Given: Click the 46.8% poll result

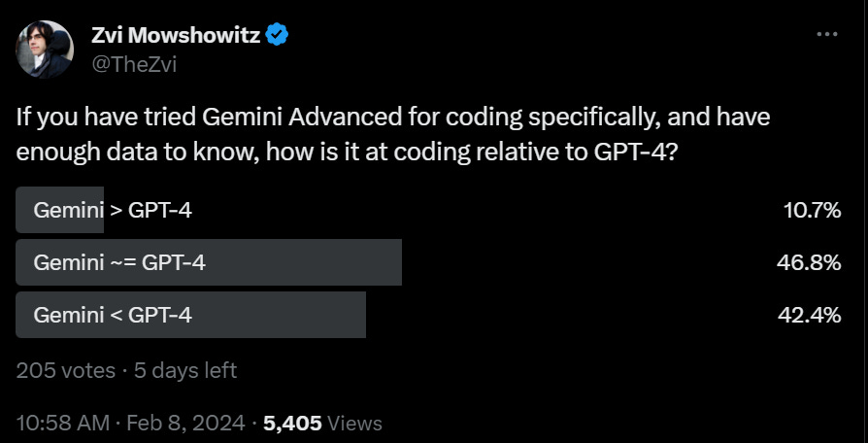Looking at the screenshot, I should point(808,261).
